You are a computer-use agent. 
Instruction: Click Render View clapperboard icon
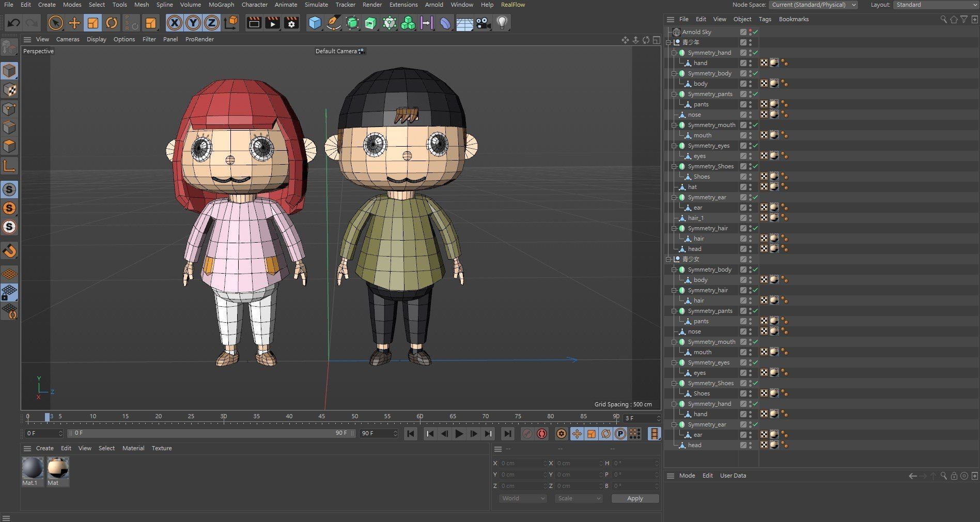254,23
